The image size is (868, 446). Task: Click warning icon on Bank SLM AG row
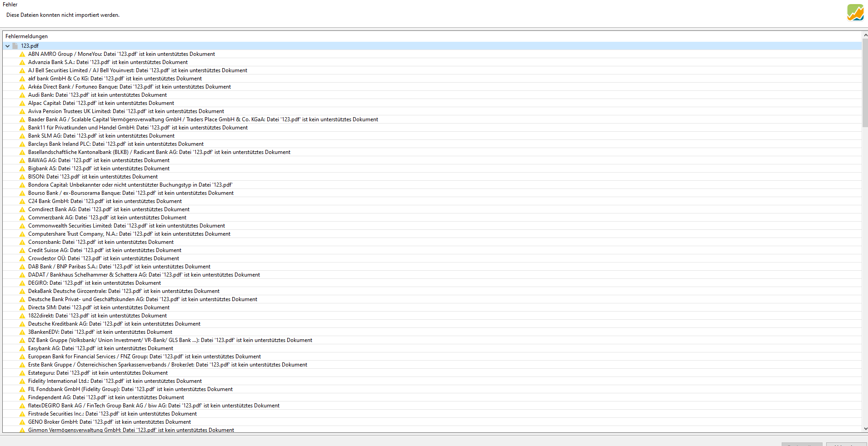[22, 136]
